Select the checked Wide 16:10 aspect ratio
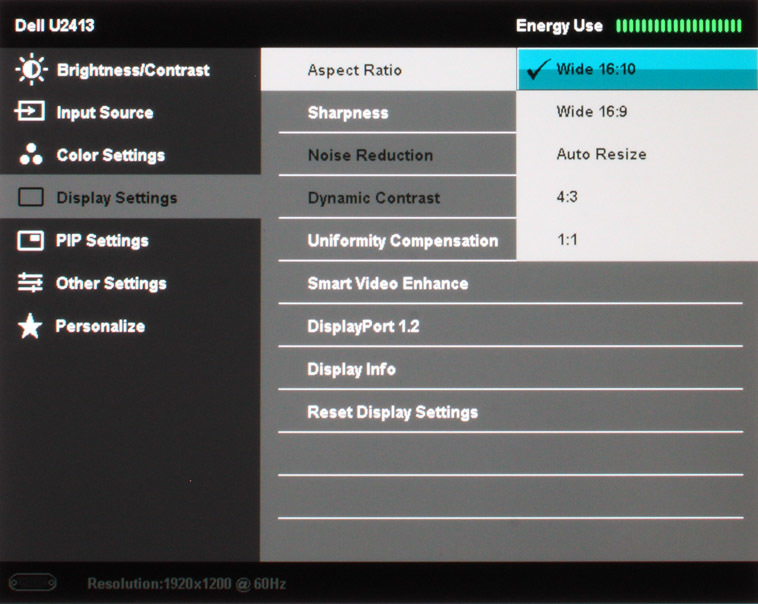758x604 pixels. pyautogui.click(x=637, y=69)
